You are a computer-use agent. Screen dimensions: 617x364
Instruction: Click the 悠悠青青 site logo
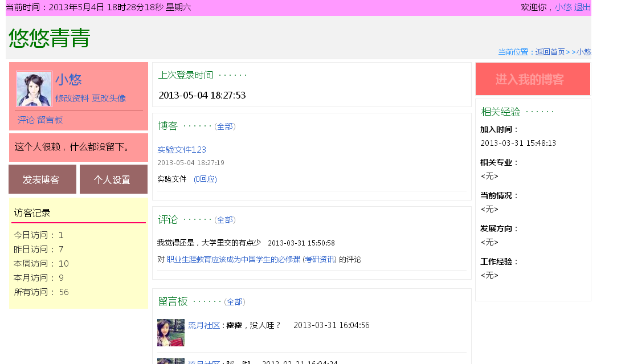tap(50, 38)
